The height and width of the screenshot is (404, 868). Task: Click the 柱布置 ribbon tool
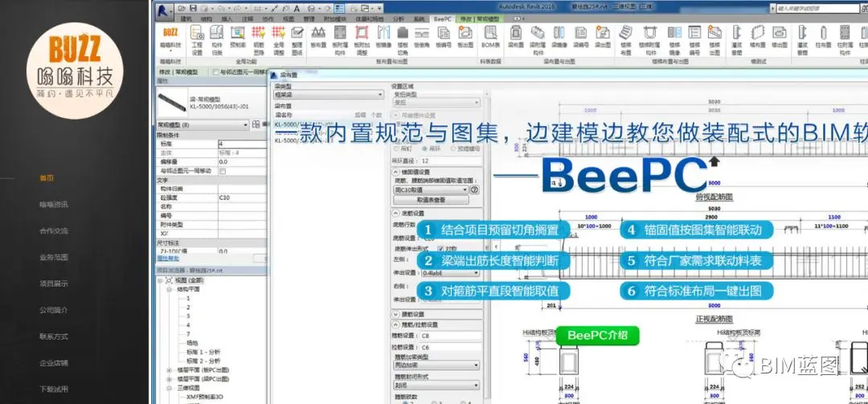[823, 36]
